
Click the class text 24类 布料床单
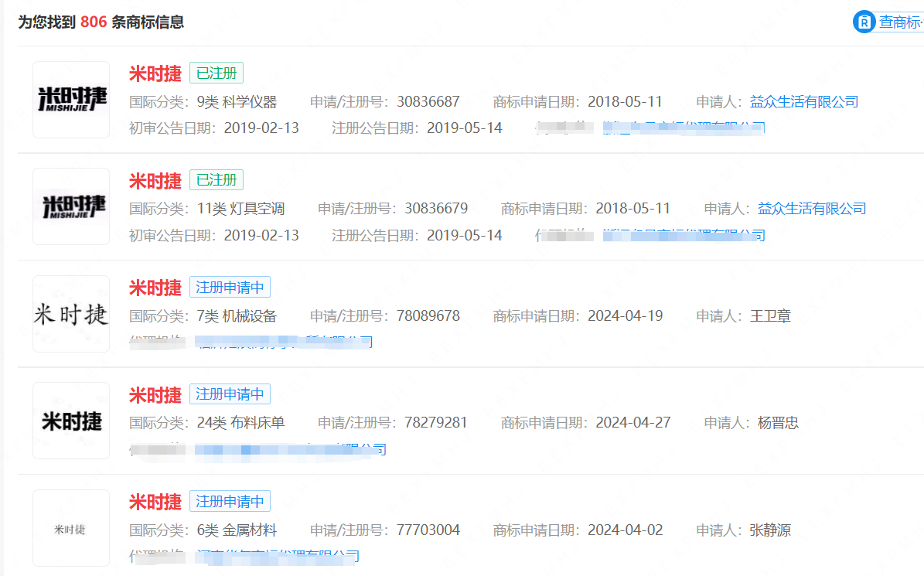tap(240, 423)
